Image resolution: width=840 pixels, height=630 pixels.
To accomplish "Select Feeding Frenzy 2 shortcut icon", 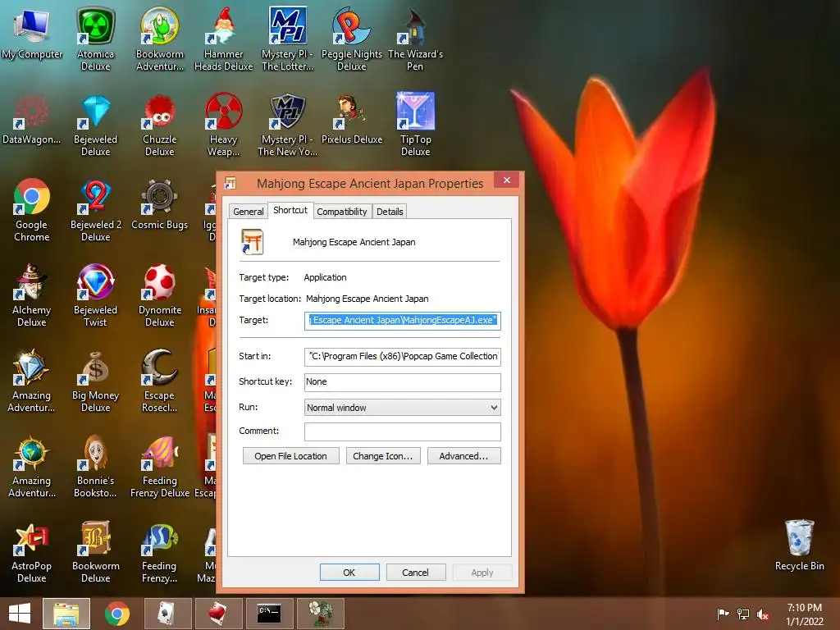I will click(x=160, y=551).
